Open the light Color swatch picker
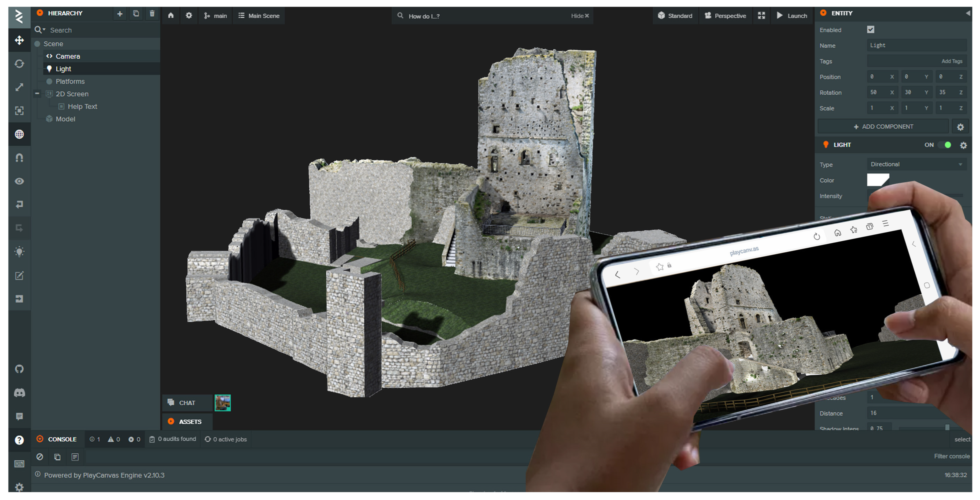The height and width of the screenshot is (500, 980). pyautogui.click(x=878, y=180)
